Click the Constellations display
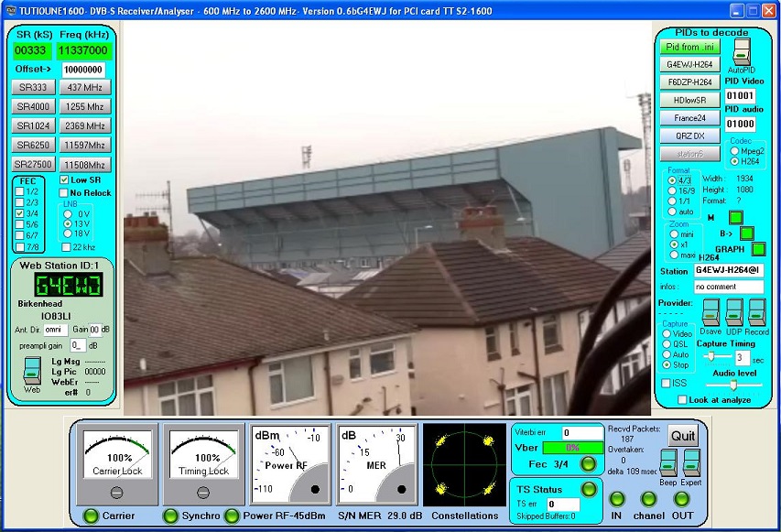781x532 pixels. pyautogui.click(x=464, y=464)
